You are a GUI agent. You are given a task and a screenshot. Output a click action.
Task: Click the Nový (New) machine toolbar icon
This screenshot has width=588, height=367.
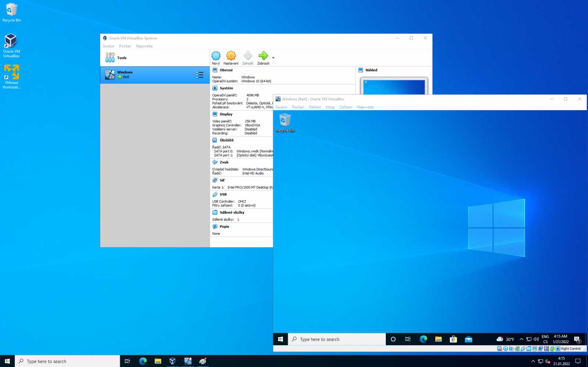(x=216, y=56)
